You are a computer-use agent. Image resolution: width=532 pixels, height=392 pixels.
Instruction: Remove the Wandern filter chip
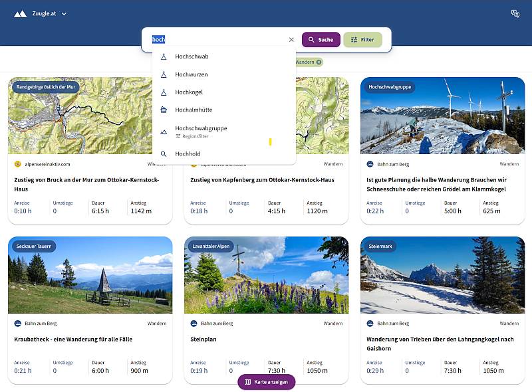pyautogui.click(x=319, y=62)
